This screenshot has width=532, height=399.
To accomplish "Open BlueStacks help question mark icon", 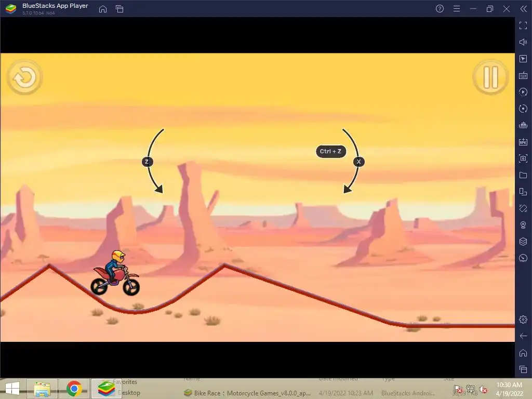I will pos(440,9).
